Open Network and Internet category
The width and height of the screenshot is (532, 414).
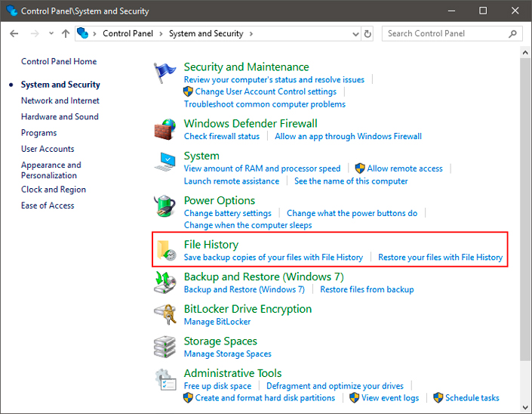point(60,100)
